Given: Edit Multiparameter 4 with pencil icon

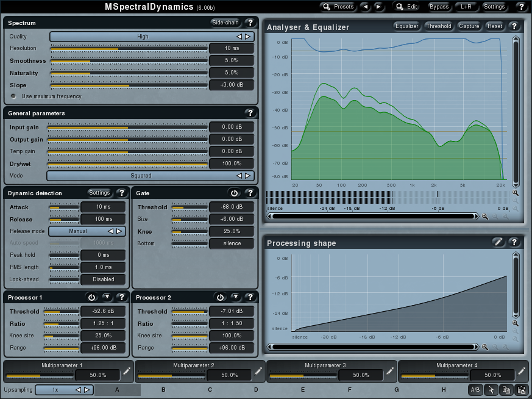Looking at the screenshot, I should coord(522,372).
